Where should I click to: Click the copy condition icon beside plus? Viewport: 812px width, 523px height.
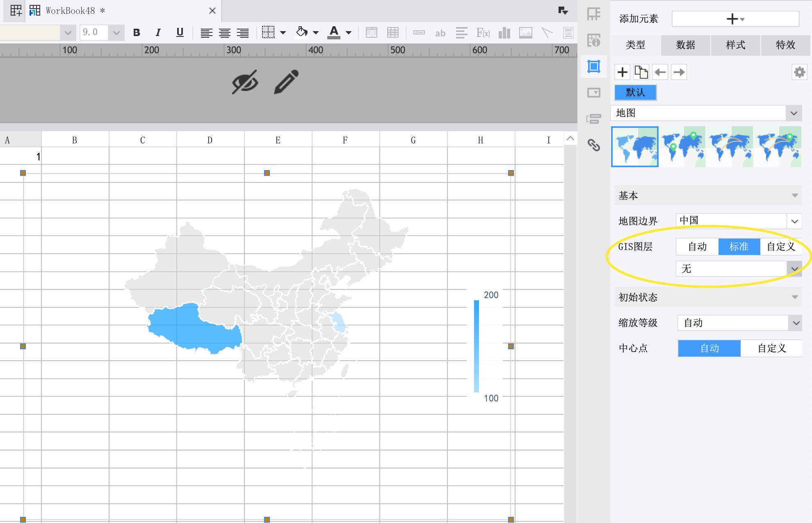click(641, 72)
